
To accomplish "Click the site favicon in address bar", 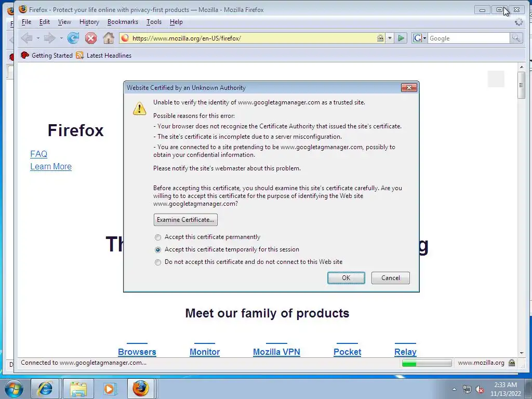I will tap(125, 38).
